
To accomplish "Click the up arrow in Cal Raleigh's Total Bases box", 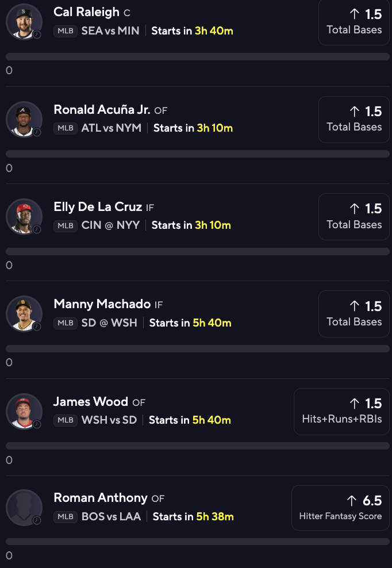I will pos(355,14).
